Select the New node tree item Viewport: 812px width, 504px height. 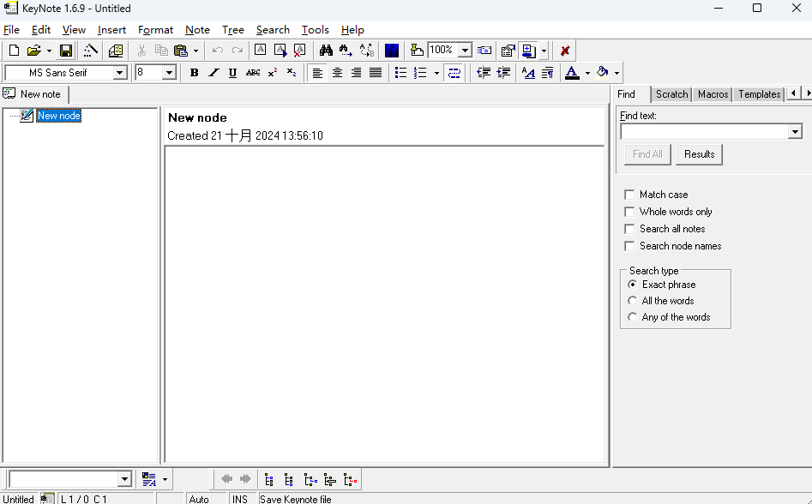(x=59, y=116)
